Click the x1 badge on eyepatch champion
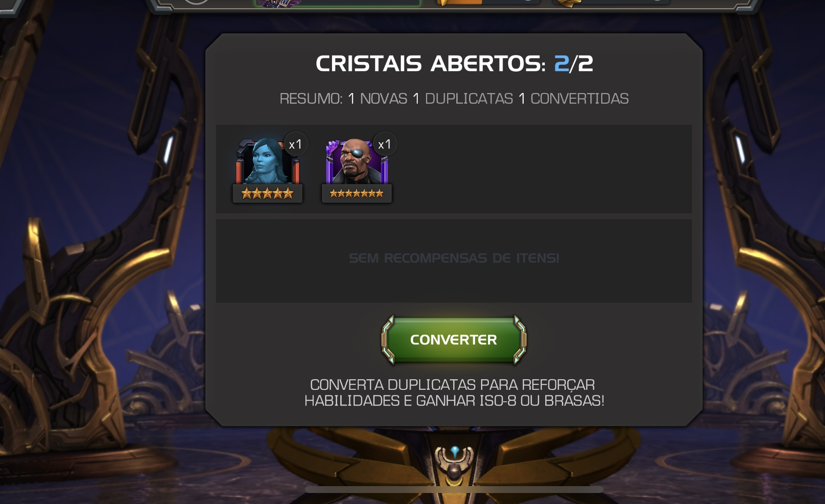This screenshot has width=825, height=504. tap(384, 144)
